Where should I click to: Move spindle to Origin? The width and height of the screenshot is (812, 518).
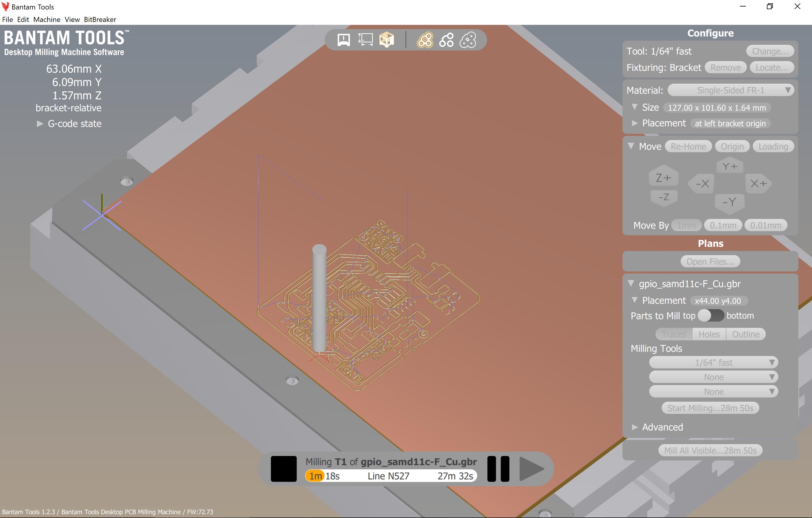click(732, 146)
